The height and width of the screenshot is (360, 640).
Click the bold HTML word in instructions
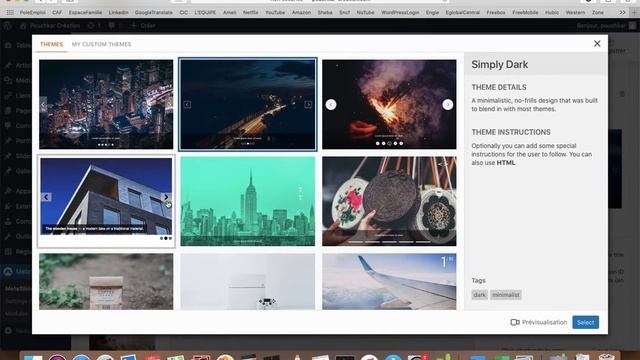coord(506,162)
